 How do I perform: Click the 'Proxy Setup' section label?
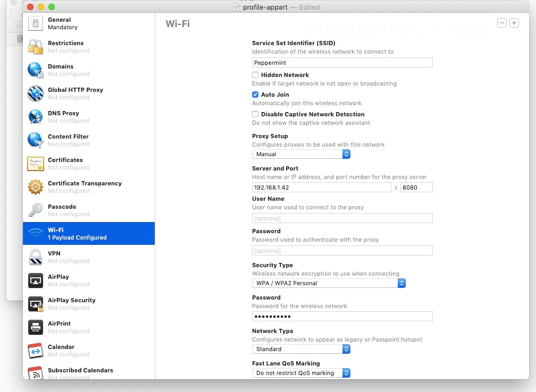click(270, 136)
